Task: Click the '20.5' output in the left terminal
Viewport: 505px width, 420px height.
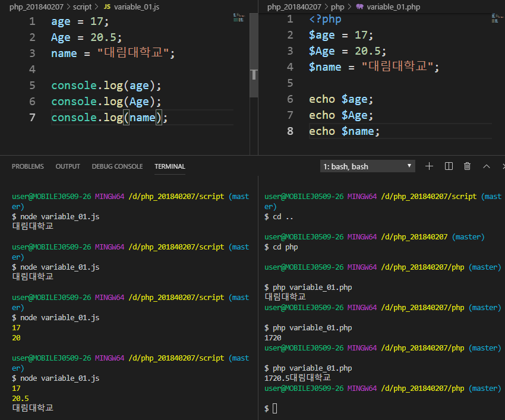Action: (x=20, y=399)
